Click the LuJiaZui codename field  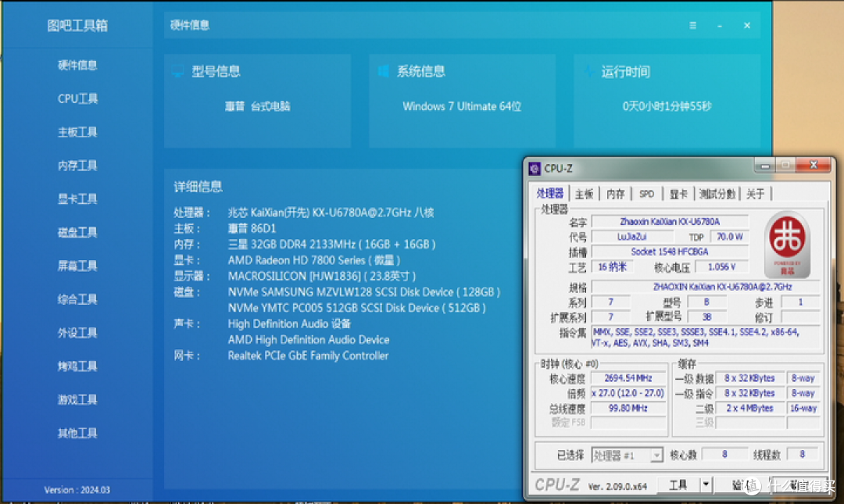632,237
